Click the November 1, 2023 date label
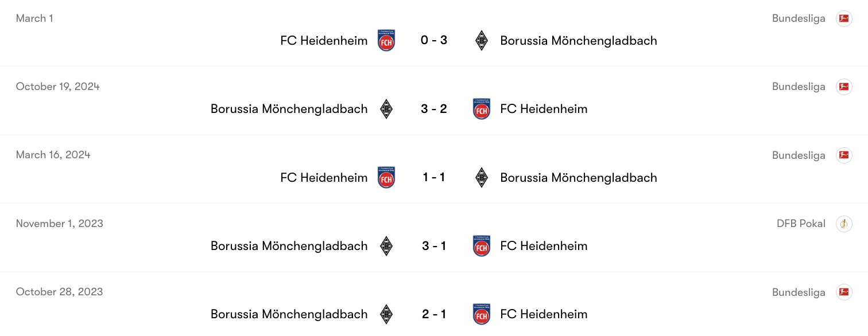 point(59,223)
